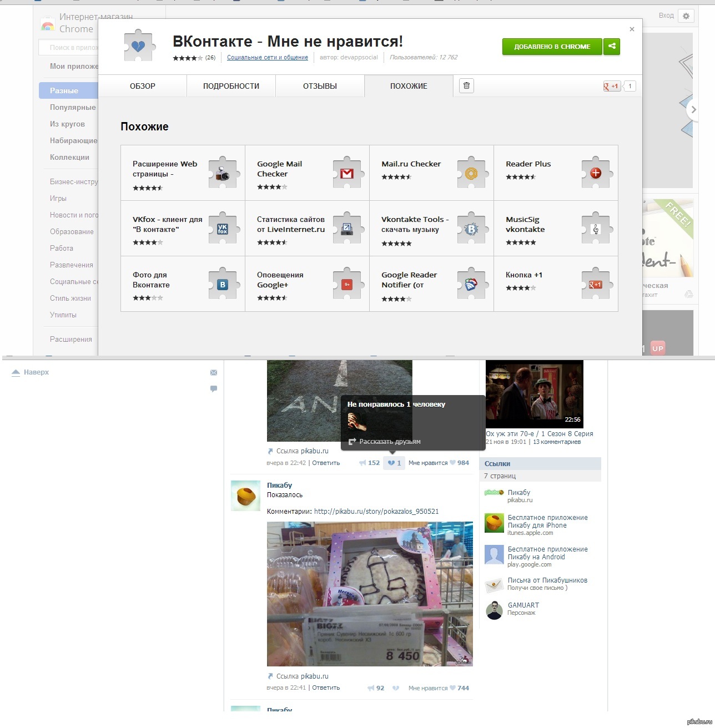Click 'Наверх' to go to the top
Image resolution: width=715 pixels, height=728 pixels.
point(31,372)
